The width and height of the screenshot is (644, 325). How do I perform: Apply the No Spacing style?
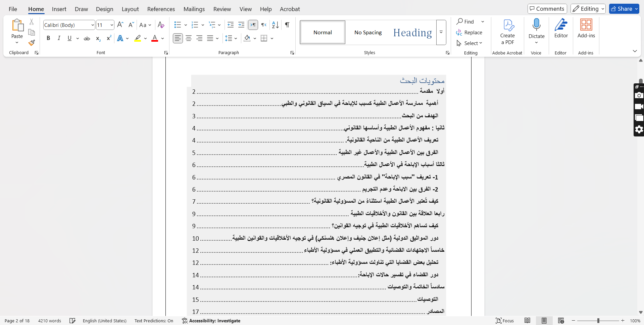pyautogui.click(x=368, y=32)
